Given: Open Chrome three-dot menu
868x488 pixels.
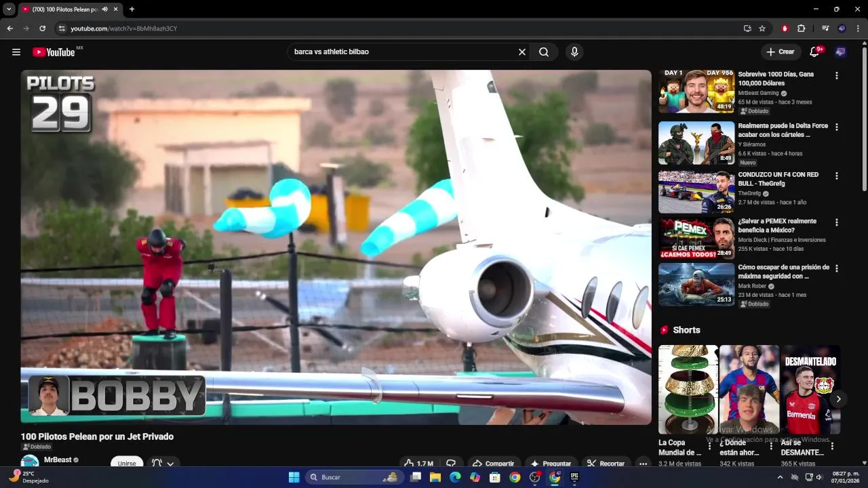Looking at the screenshot, I should click(x=859, y=28).
